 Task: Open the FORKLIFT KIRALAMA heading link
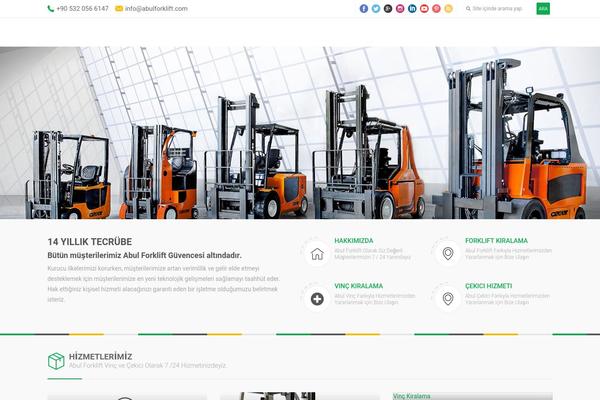pyautogui.click(x=496, y=241)
